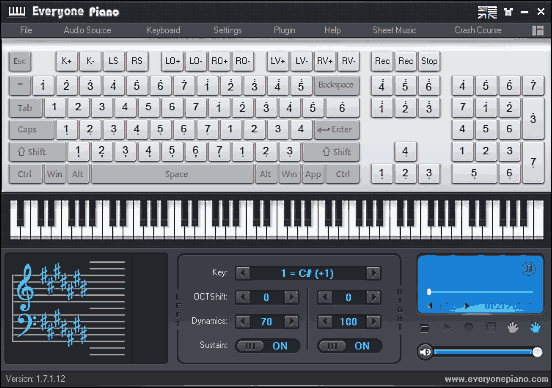Open the Sheet Music menu
The width and height of the screenshot is (552, 388).
pyautogui.click(x=394, y=30)
